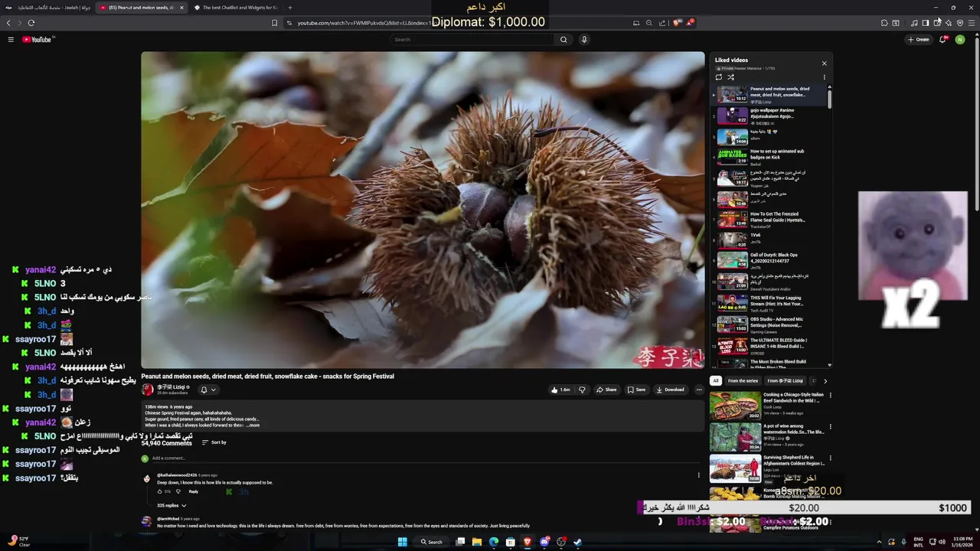Image resolution: width=980 pixels, height=551 pixels.
Task: Play 'THIS Will Fix Your Lagging Stream' item
Action: (x=769, y=304)
